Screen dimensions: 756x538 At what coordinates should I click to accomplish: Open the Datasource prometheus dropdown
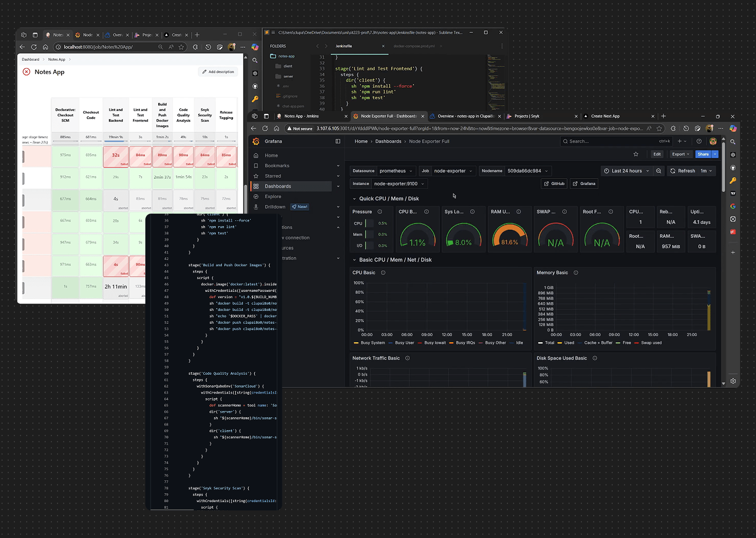(395, 171)
